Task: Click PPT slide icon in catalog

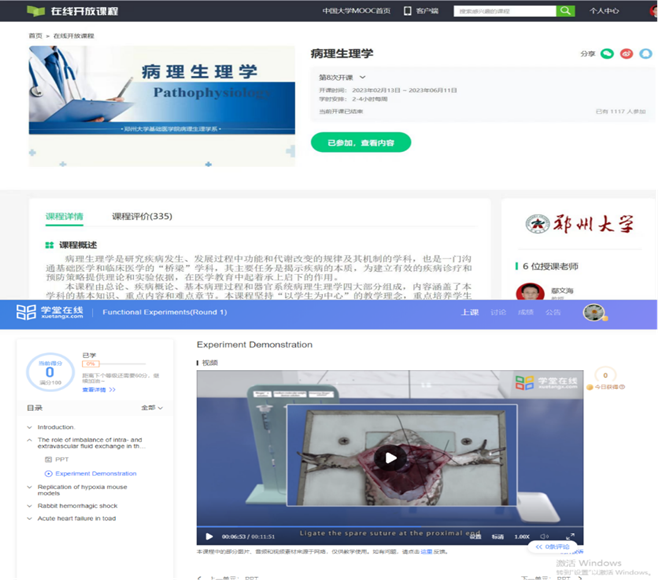Action: pyautogui.click(x=48, y=460)
